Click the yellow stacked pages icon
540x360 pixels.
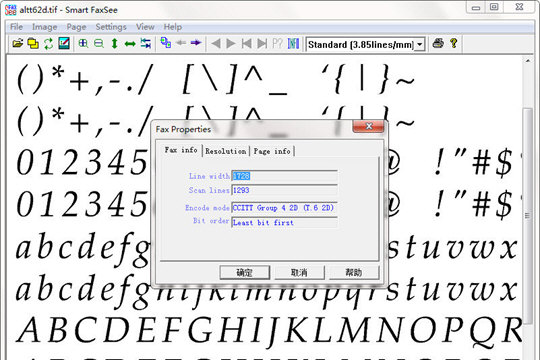[x=33, y=44]
